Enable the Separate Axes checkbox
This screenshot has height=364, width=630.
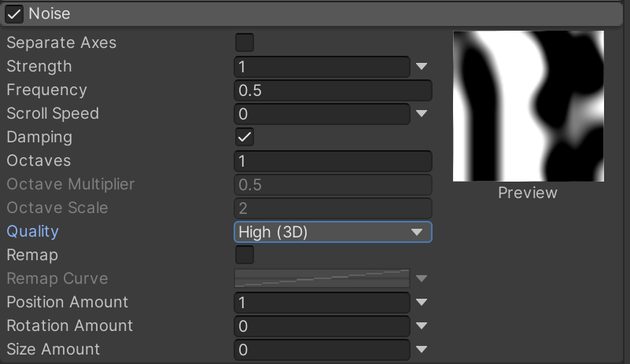(245, 42)
